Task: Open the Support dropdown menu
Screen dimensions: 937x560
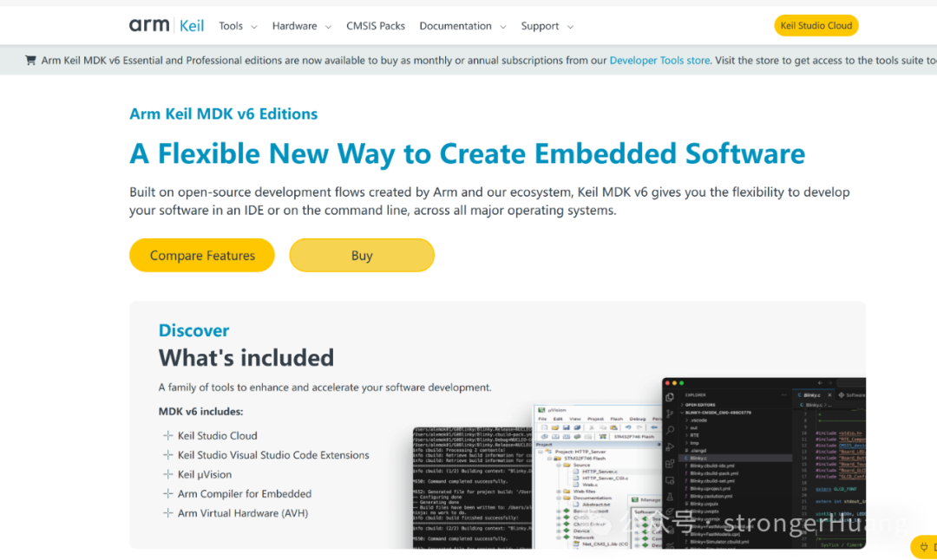Action: [x=547, y=26]
